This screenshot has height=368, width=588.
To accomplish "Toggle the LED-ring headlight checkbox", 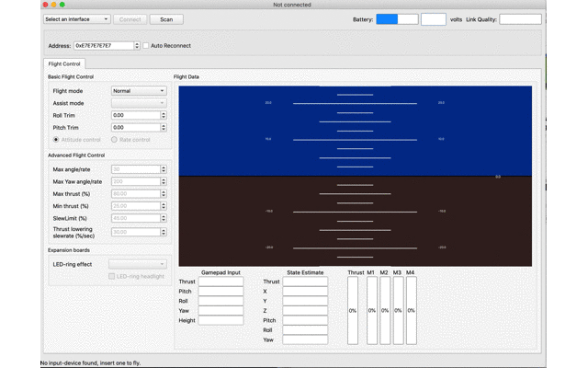I will tap(112, 276).
